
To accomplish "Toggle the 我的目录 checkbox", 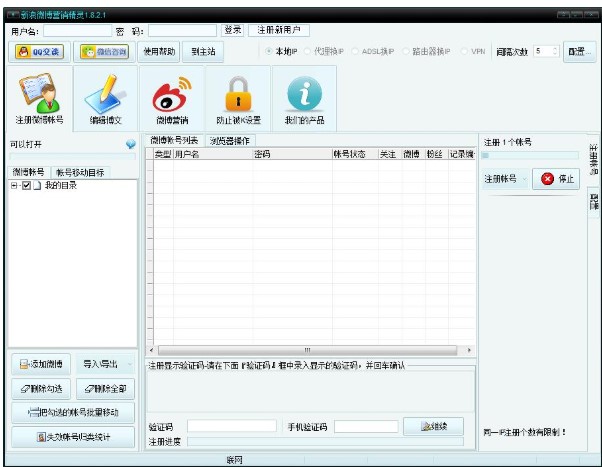I will coord(27,186).
